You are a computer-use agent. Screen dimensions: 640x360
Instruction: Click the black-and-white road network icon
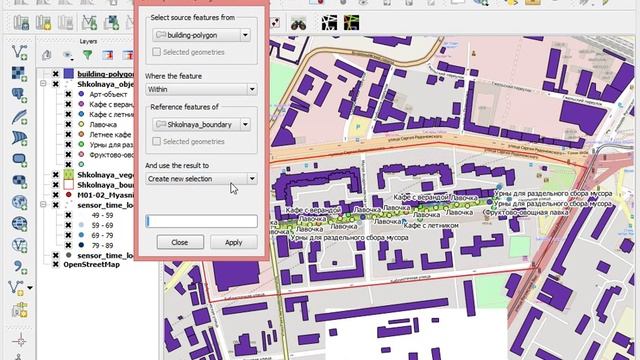pyautogui.click(x=329, y=23)
